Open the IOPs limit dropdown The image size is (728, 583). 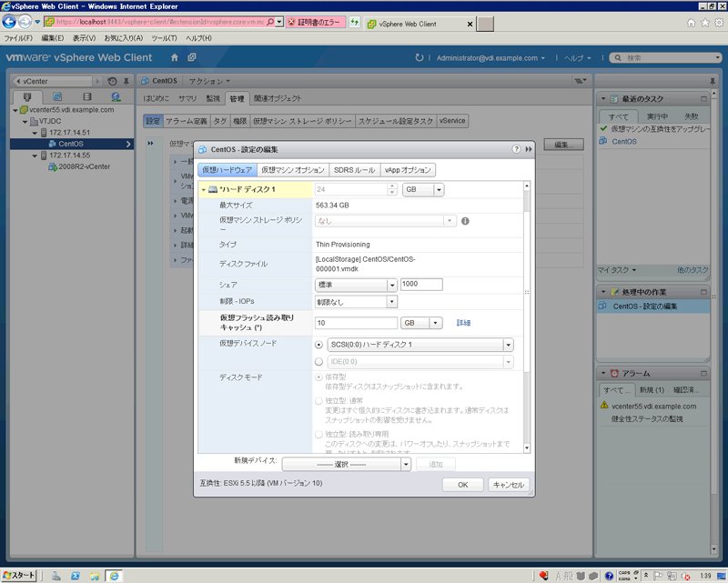[x=356, y=302]
